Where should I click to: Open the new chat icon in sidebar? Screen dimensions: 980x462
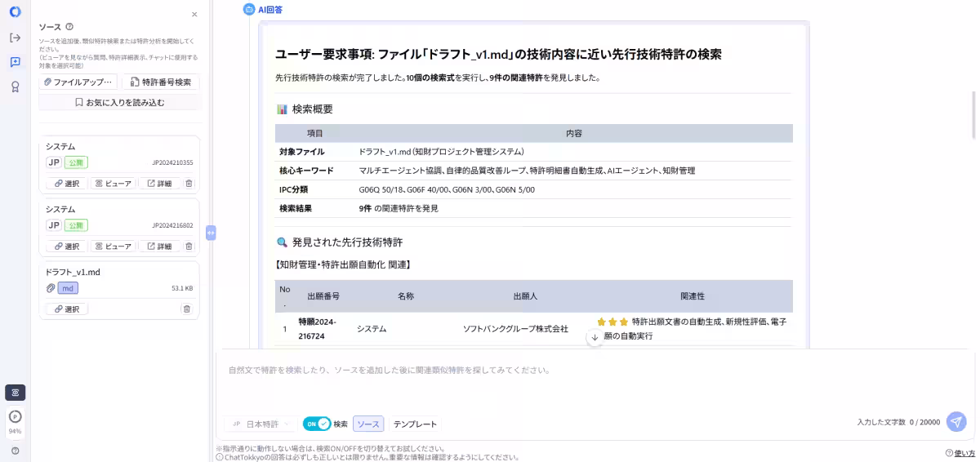click(16, 62)
